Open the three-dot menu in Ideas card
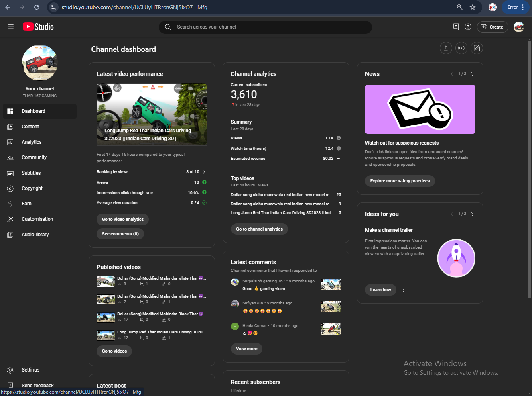This screenshot has width=532, height=396. pos(403,290)
